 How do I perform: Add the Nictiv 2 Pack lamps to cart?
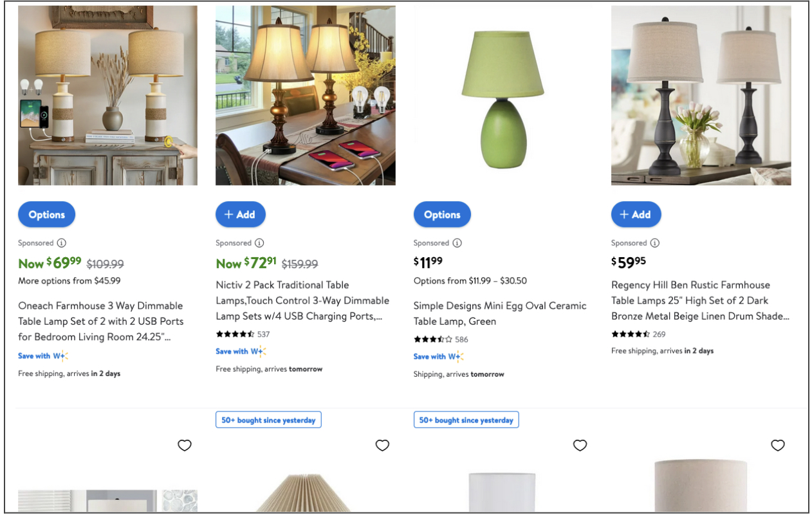[241, 215]
